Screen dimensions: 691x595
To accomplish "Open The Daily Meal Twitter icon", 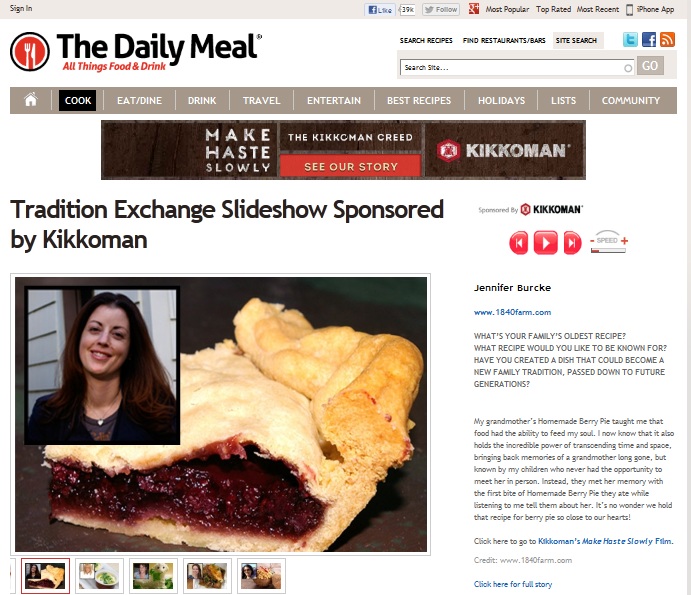I will tap(630, 40).
